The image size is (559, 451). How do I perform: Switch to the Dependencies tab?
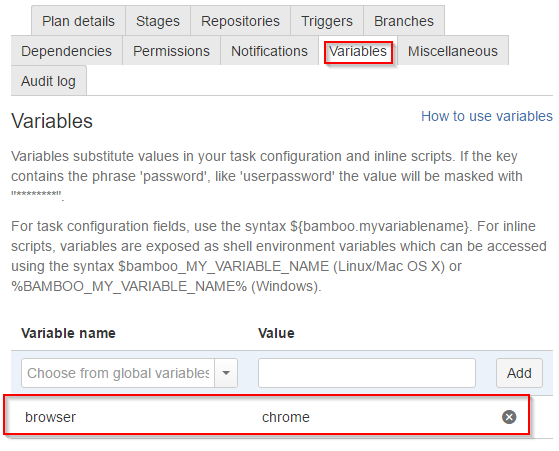pos(67,51)
